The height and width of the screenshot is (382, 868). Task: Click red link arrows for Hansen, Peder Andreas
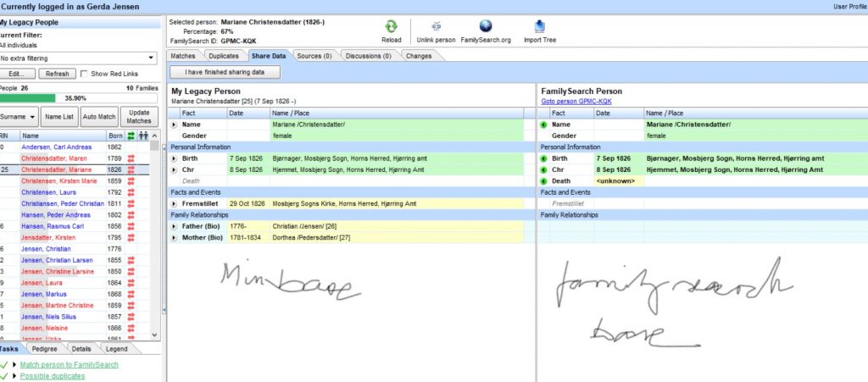click(x=131, y=215)
